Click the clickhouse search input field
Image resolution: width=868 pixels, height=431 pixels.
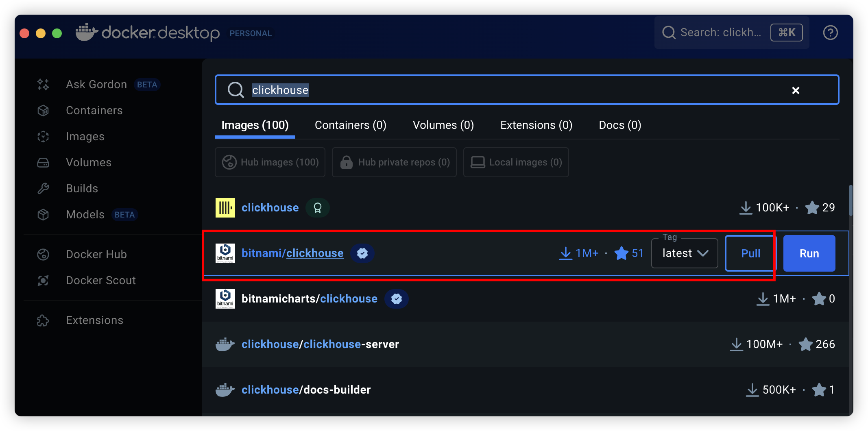point(527,90)
